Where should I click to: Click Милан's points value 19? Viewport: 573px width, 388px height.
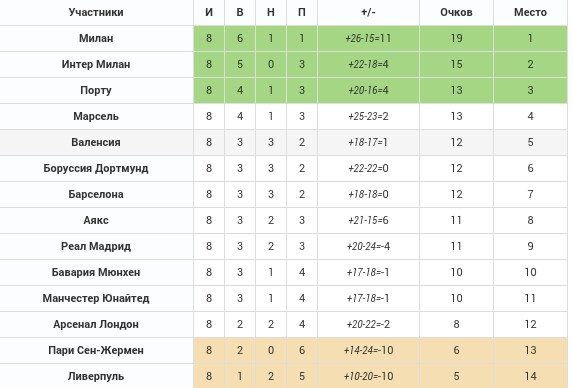[456, 38]
